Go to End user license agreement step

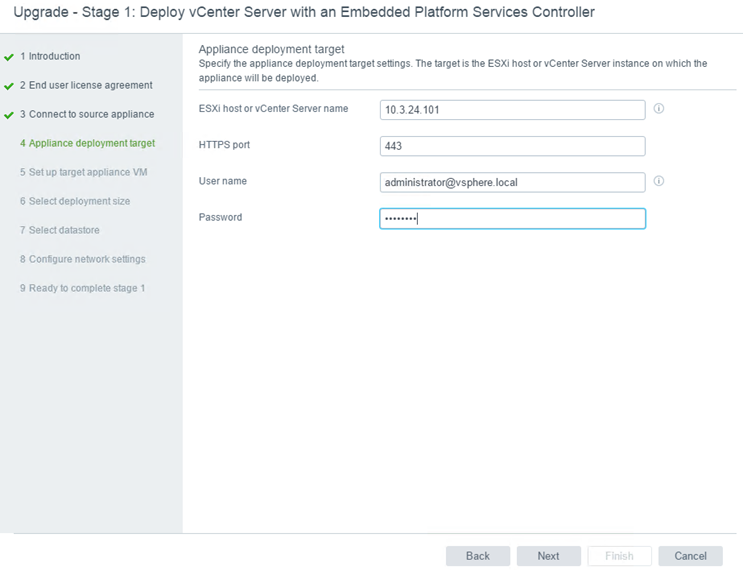tap(86, 85)
